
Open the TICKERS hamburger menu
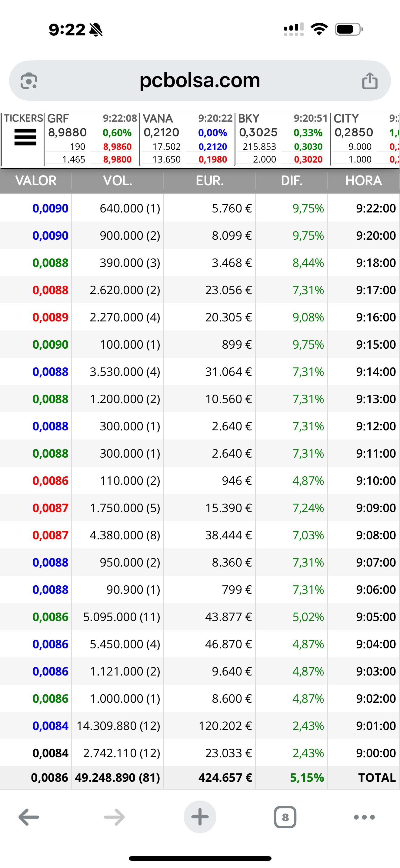(x=25, y=137)
